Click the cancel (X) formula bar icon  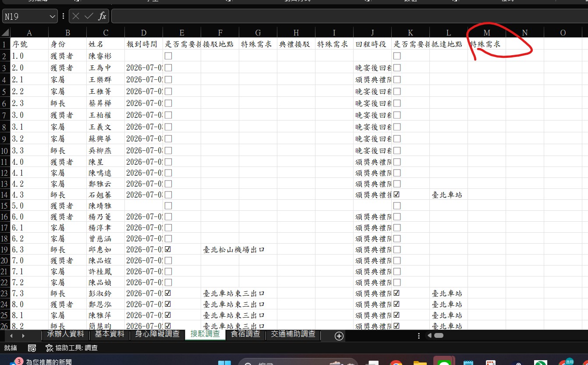click(76, 16)
